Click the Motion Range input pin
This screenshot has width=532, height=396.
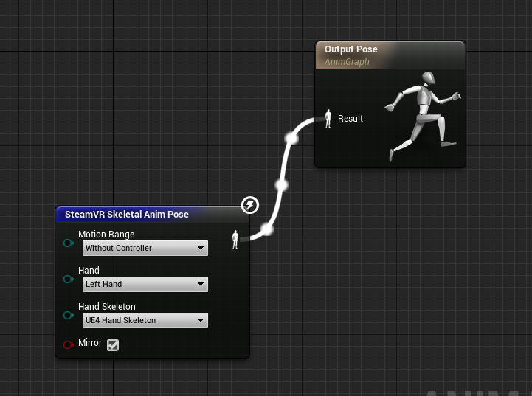click(69, 243)
